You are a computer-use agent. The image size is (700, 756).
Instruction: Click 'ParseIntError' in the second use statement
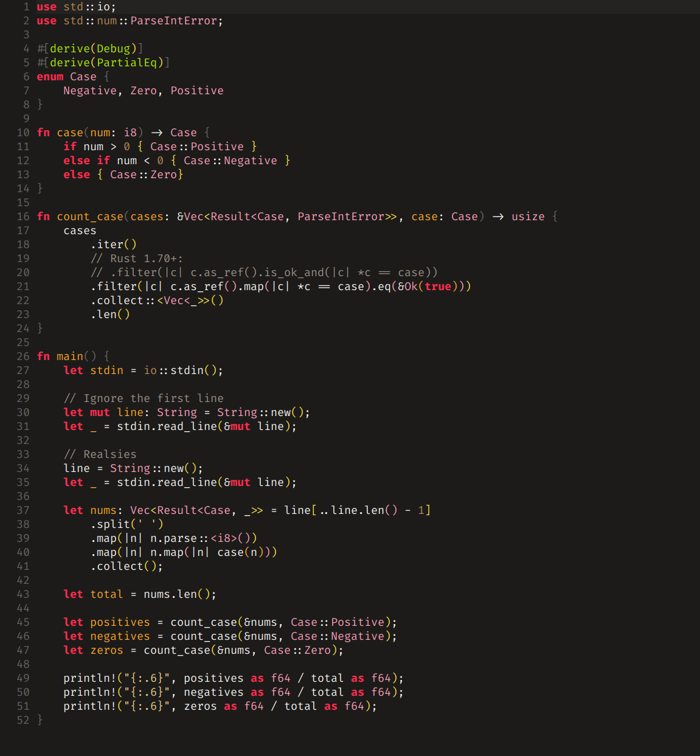[174, 21]
